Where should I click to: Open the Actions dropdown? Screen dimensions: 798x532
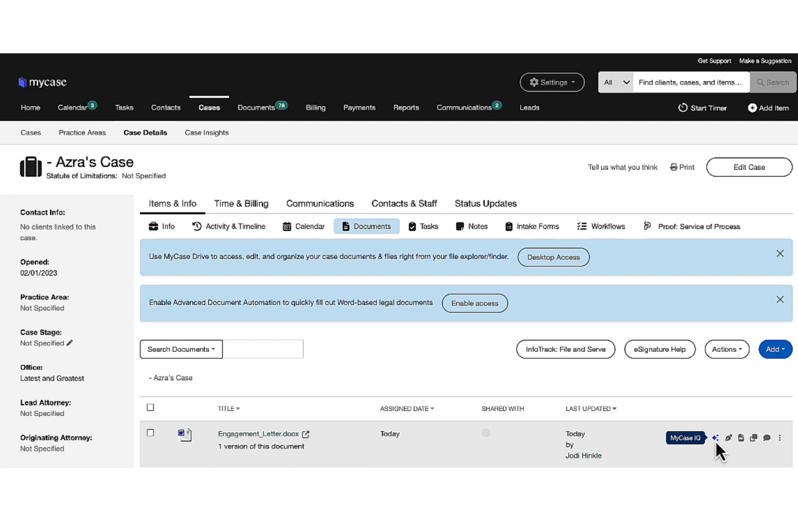coord(726,349)
